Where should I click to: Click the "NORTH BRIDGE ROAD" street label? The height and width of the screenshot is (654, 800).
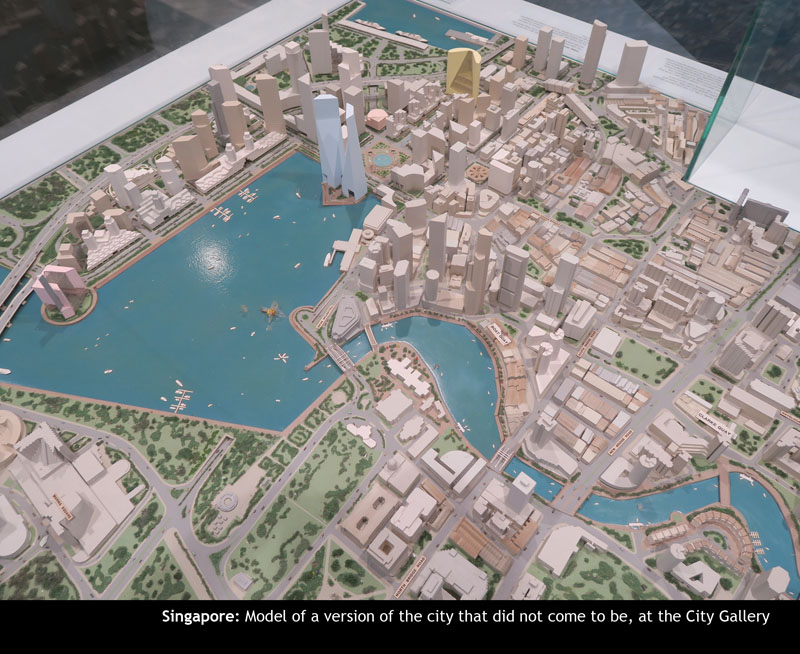[x=409, y=576]
